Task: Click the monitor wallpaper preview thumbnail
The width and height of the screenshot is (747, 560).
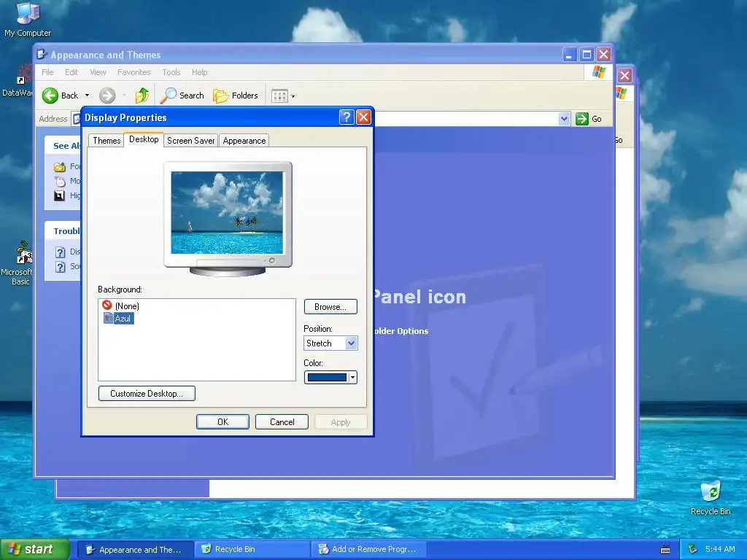Action: tap(227, 212)
